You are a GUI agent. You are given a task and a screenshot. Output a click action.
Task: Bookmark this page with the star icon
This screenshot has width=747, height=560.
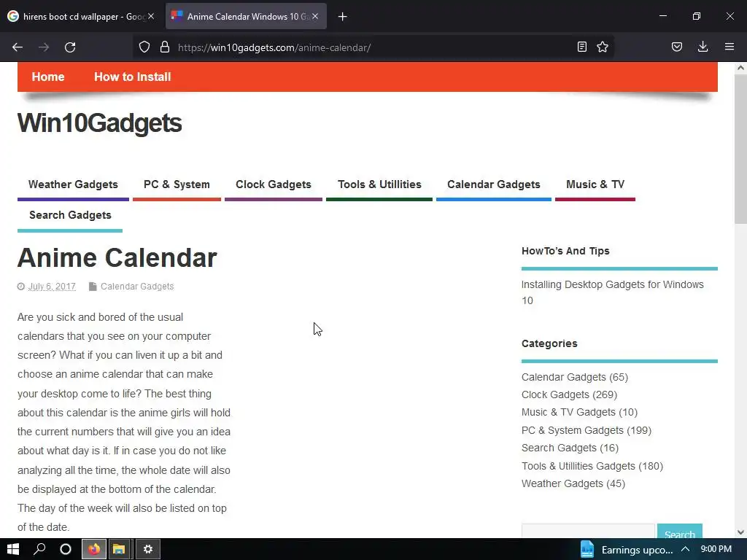[x=603, y=47]
